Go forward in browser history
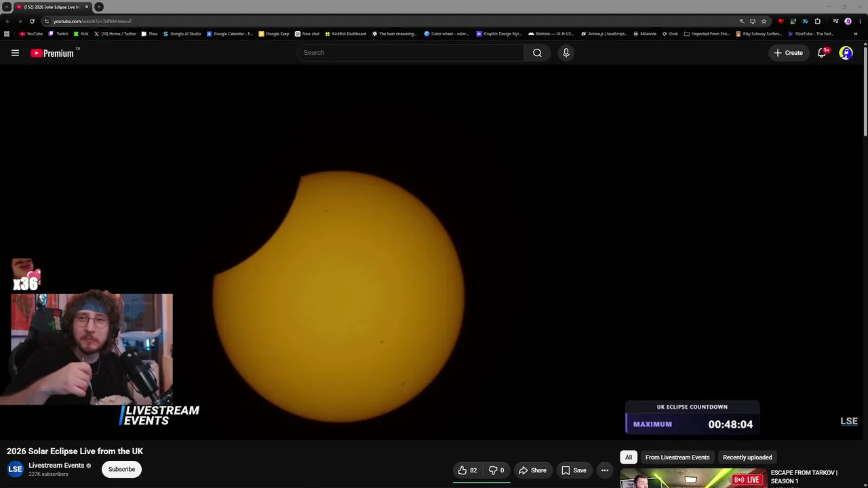868x488 pixels. (x=20, y=21)
